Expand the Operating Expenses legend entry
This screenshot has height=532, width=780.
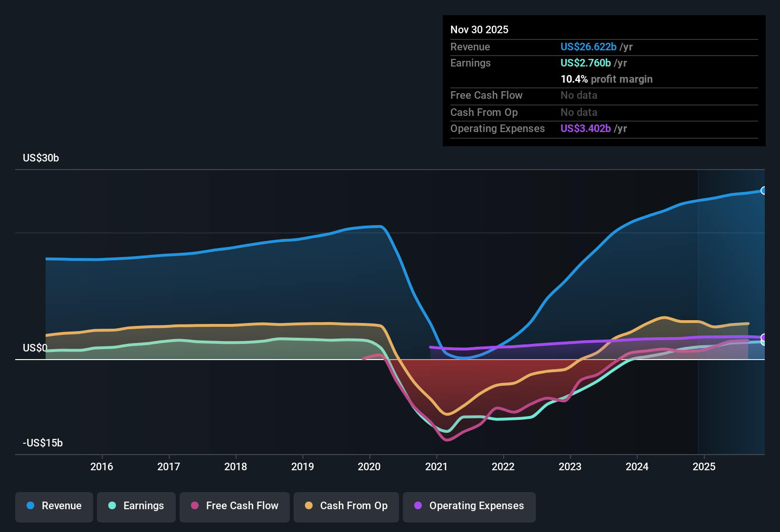[x=469, y=506]
